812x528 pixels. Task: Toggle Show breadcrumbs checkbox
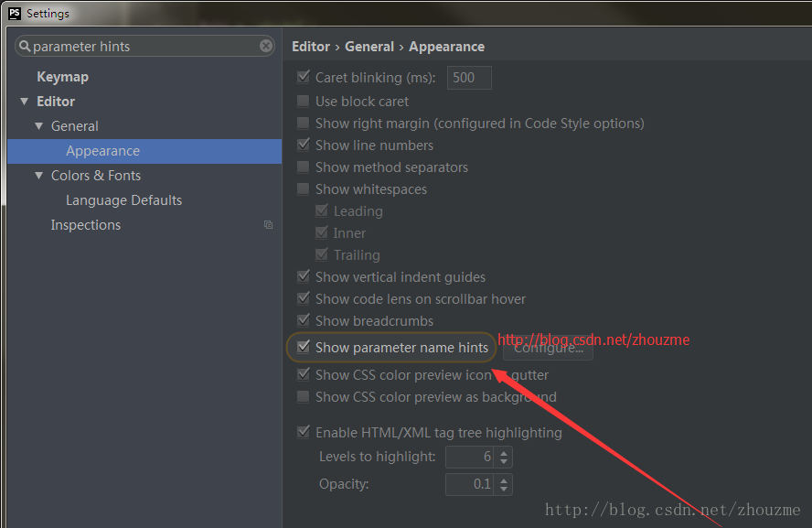click(x=304, y=321)
